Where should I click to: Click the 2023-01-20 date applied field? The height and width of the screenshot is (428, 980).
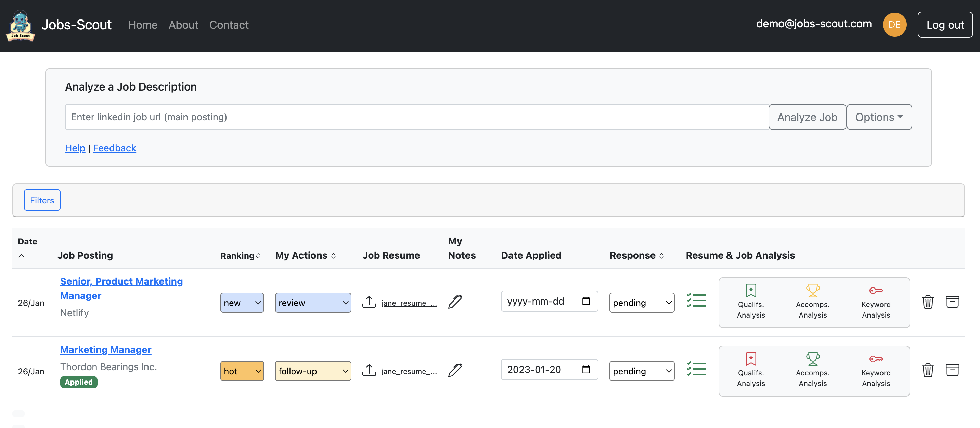point(549,370)
